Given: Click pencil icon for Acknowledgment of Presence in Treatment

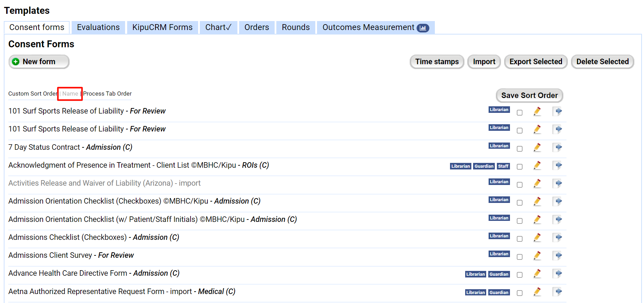Looking at the screenshot, I should [x=537, y=166].
